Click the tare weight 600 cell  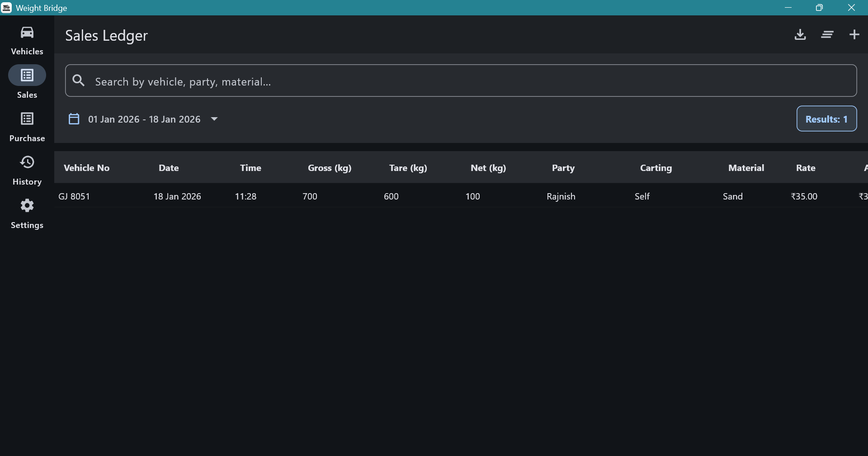tap(391, 196)
